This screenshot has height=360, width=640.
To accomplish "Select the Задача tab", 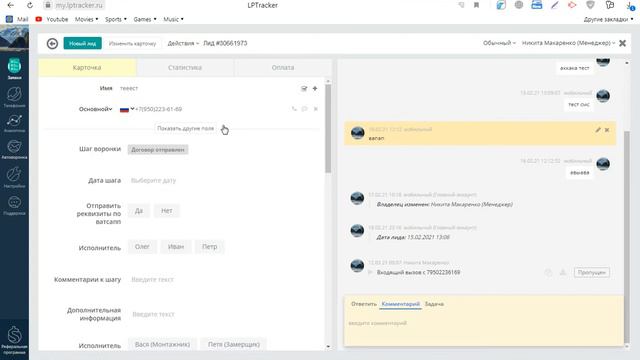I will pos(434,304).
